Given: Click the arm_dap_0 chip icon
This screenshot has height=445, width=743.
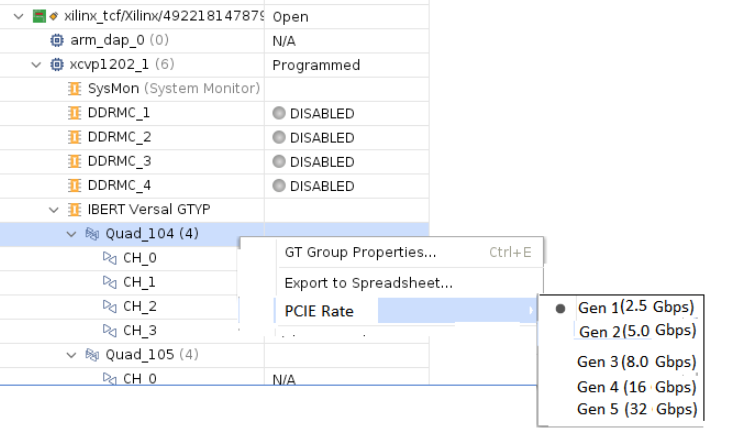Looking at the screenshot, I should (x=57, y=41).
